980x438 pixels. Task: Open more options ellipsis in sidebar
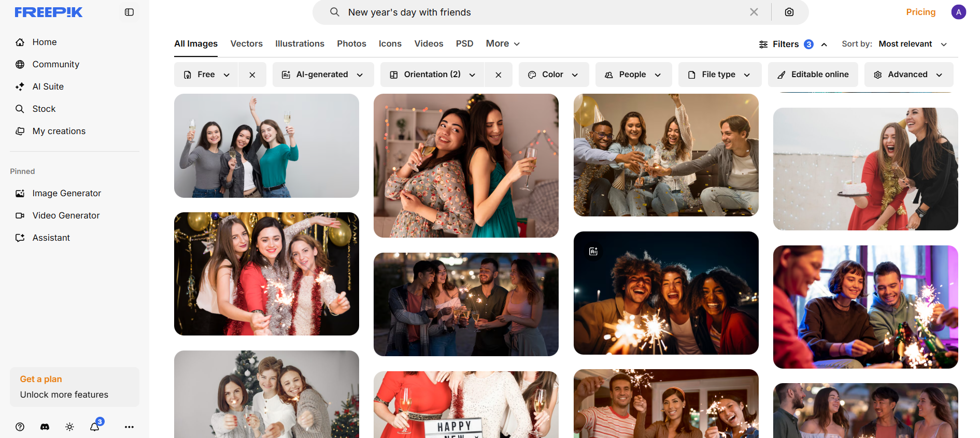pos(129,427)
